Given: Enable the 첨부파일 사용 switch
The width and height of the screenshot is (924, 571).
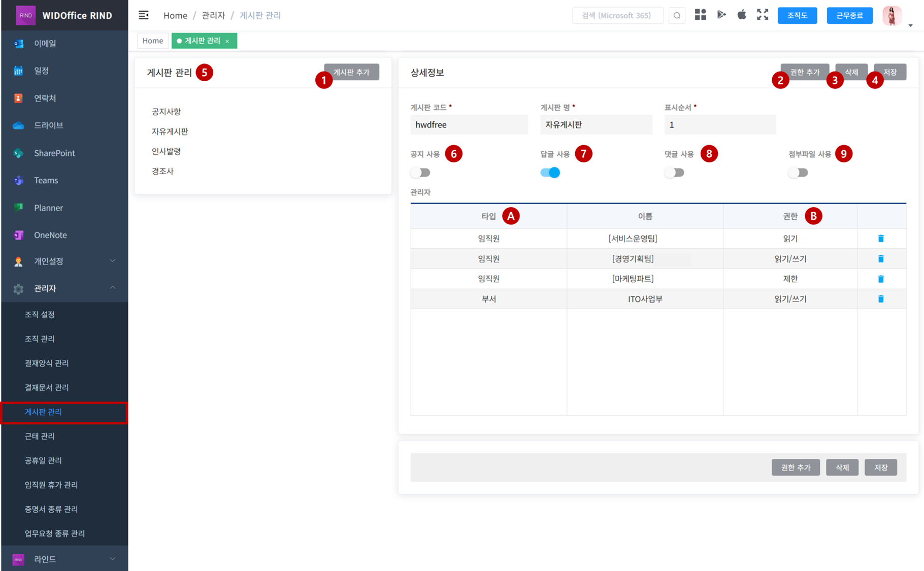Looking at the screenshot, I should point(798,173).
